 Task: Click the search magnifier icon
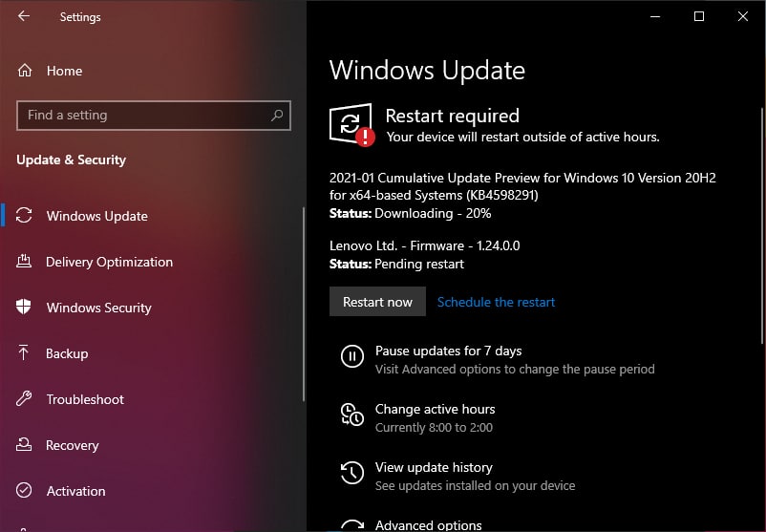tap(277, 116)
